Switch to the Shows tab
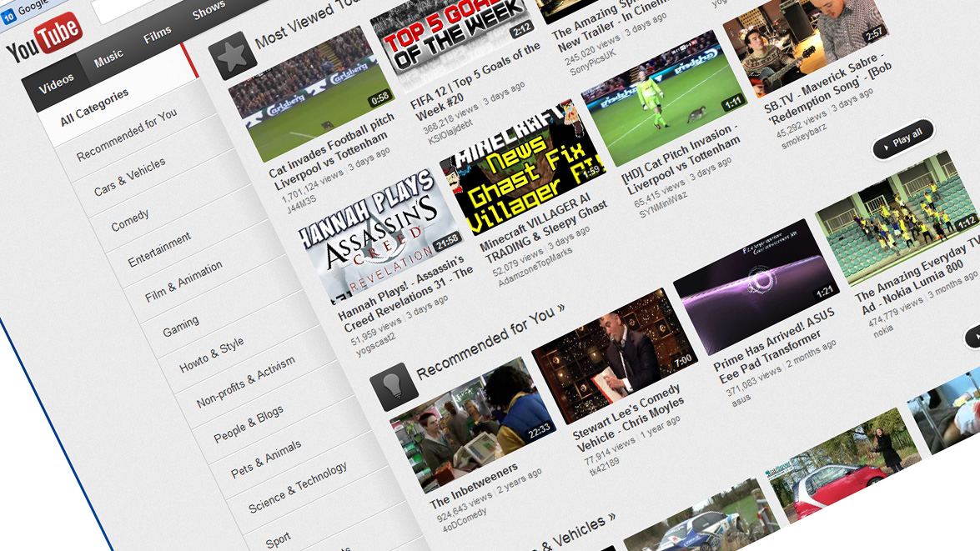Viewport: 980px width, 551px height. pos(209,10)
